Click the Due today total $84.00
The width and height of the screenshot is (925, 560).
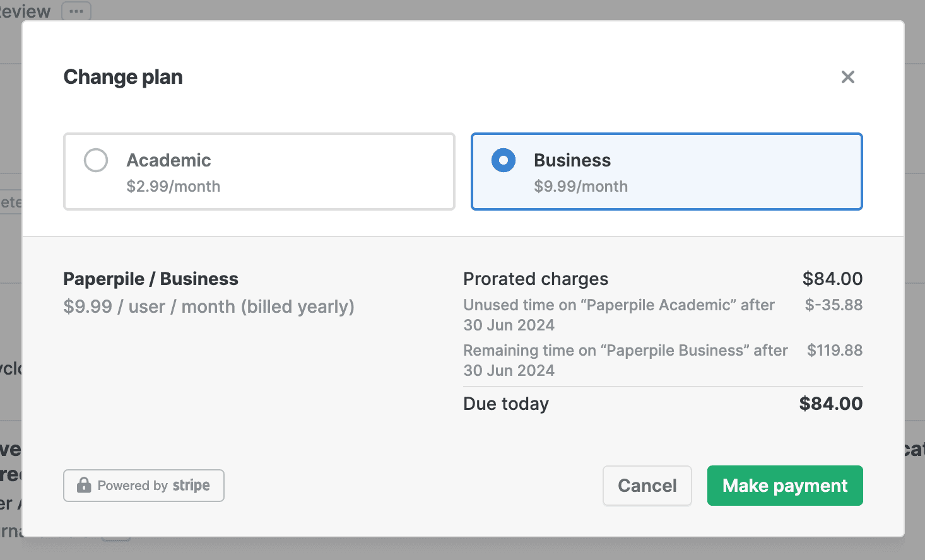click(x=831, y=404)
